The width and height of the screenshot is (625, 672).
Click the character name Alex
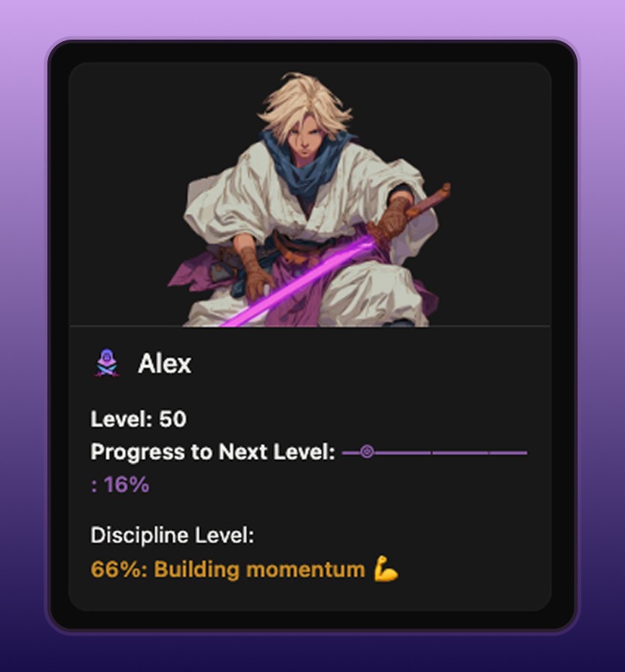click(165, 364)
